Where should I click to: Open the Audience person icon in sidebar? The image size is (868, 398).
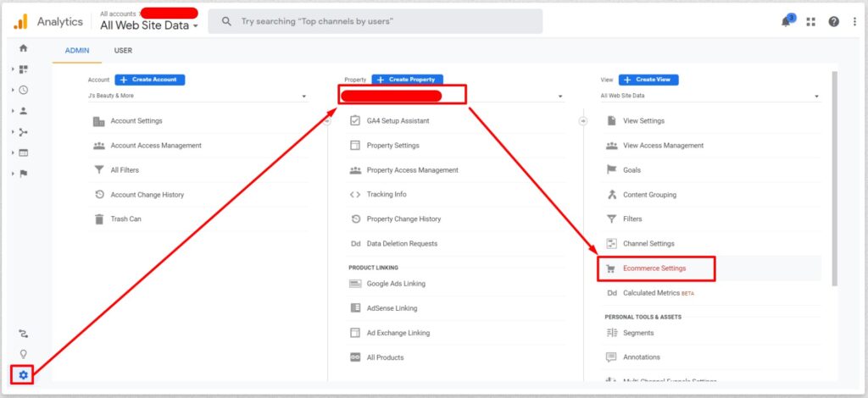23,111
